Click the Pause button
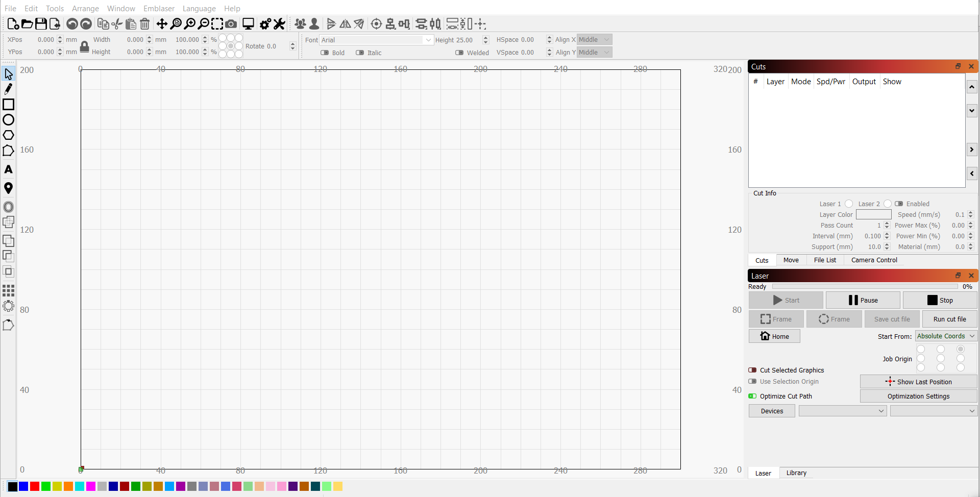980x497 pixels. pyautogui.click(x=863, y=300)
